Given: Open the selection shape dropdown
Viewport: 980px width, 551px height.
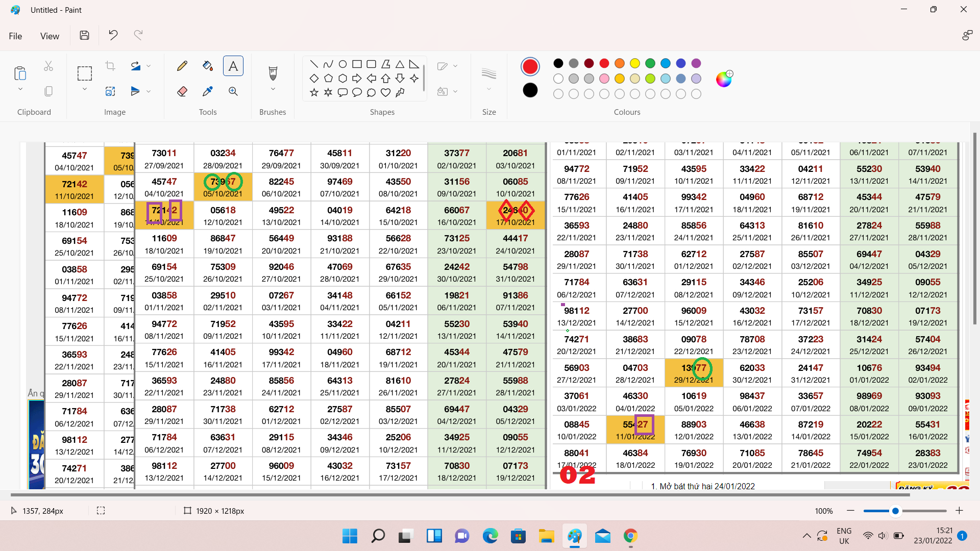Looking at the screenshot, I should (x=85, y=89).
